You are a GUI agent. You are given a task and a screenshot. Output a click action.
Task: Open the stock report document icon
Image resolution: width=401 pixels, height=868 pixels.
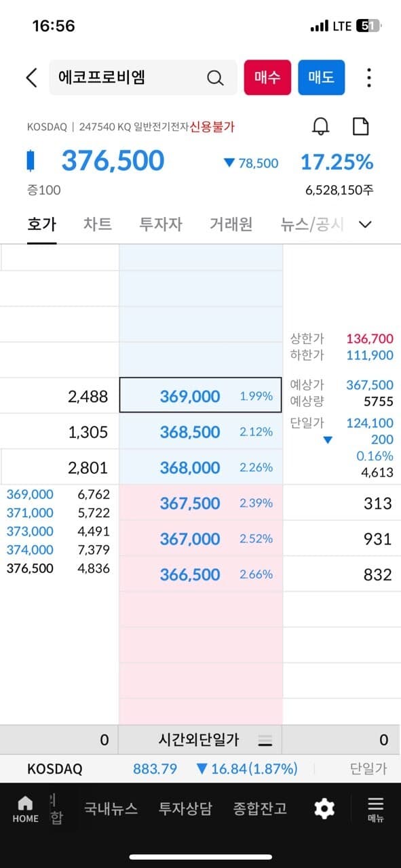pos(360,126)
